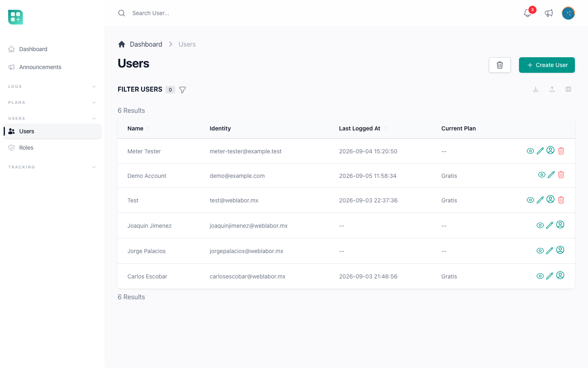The width and height of the screenshot is (588, 368).
Task: Open the user avatar menu
Action: point(568,13)
